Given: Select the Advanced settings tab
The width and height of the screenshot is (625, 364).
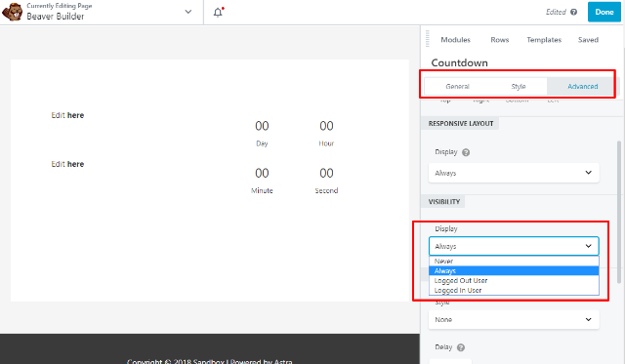Looking at the screenshot, I should [582, 87].
